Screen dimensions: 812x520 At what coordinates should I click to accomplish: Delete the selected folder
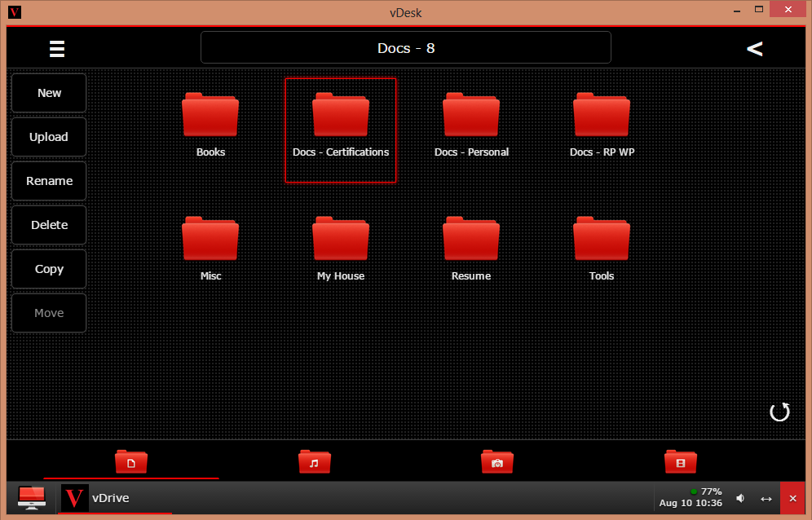48,224
